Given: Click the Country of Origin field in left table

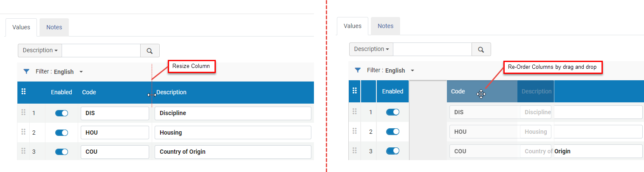Looking at the screenshot, I should click(x=233, y=152).
